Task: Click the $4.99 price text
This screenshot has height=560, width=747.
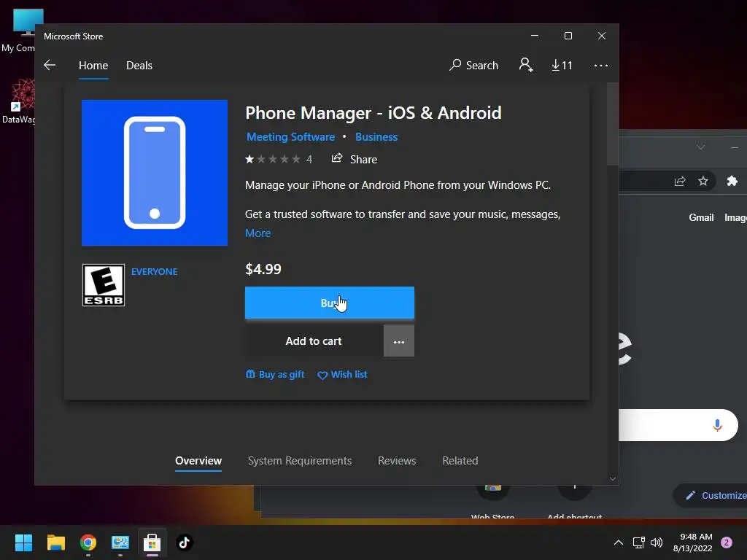Action: [x=263, y=270]
